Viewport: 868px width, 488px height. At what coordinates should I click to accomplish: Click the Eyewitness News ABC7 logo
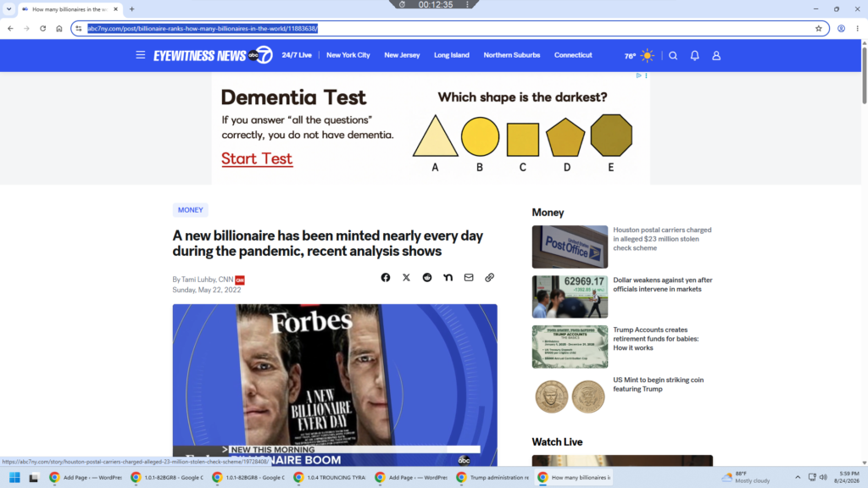coord(213,55)
